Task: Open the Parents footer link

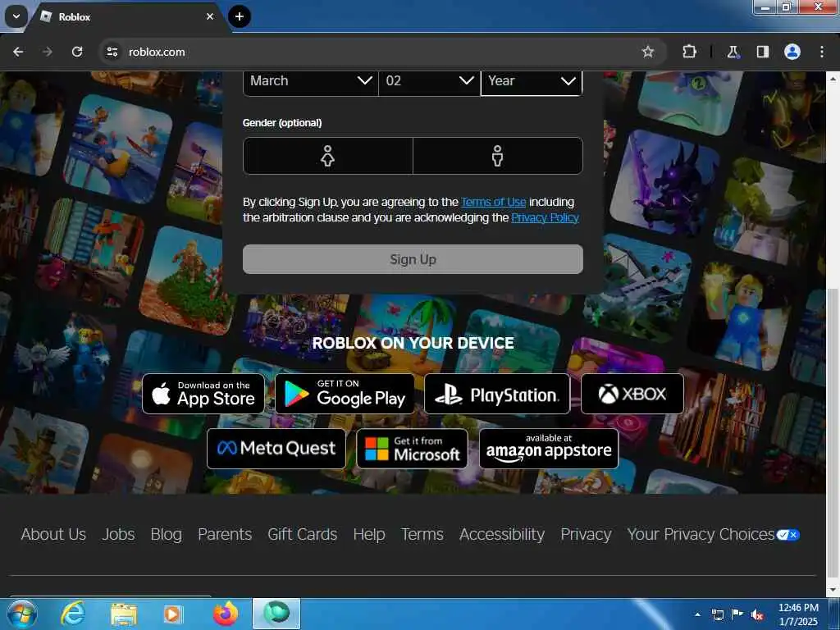Action: pos(225,534)
